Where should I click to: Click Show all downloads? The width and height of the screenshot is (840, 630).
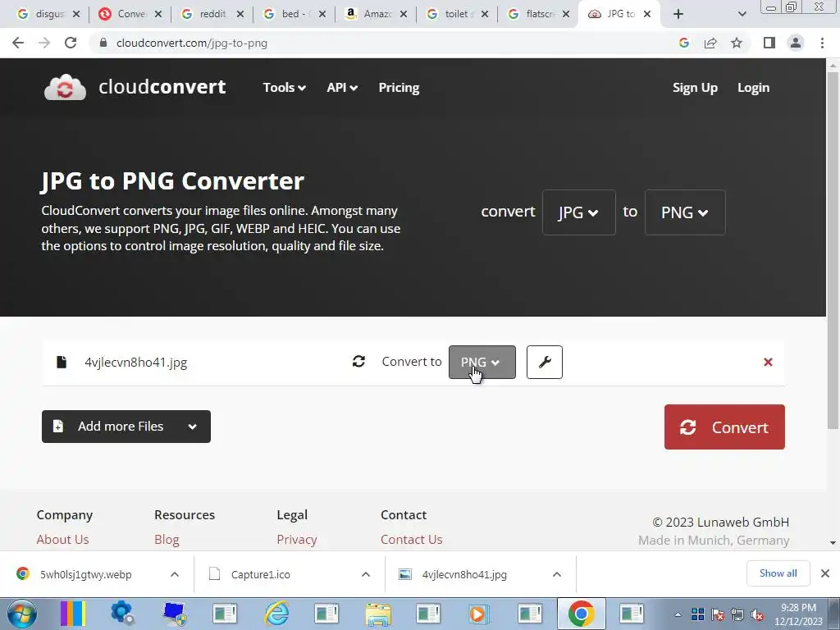(x=778, y=573)
